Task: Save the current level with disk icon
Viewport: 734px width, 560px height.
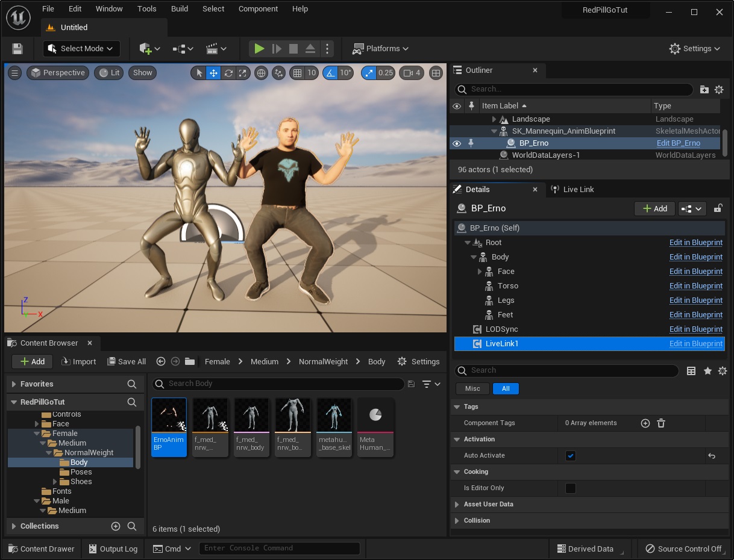Action: click(17, 49)
